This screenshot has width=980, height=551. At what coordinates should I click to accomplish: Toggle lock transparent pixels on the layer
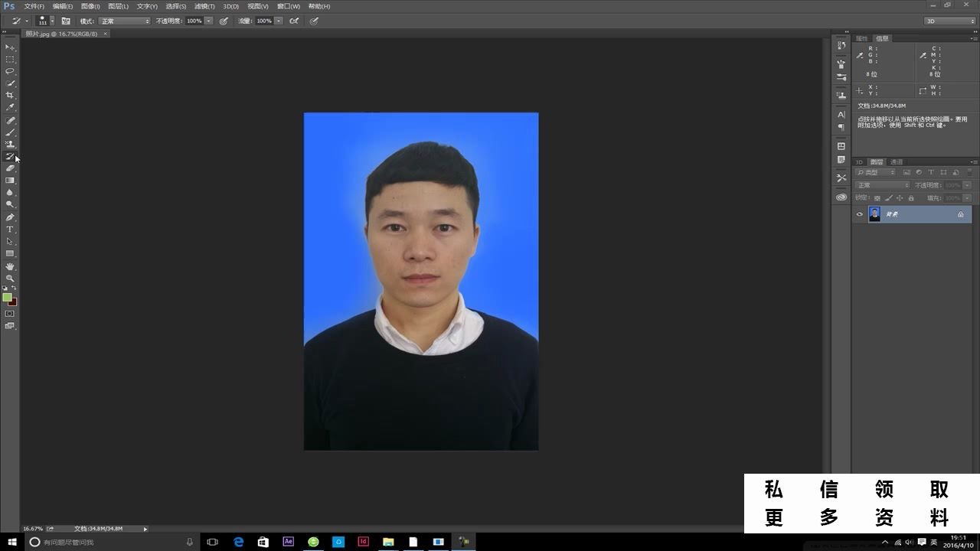pyautogui.click(x=877, y=197)
